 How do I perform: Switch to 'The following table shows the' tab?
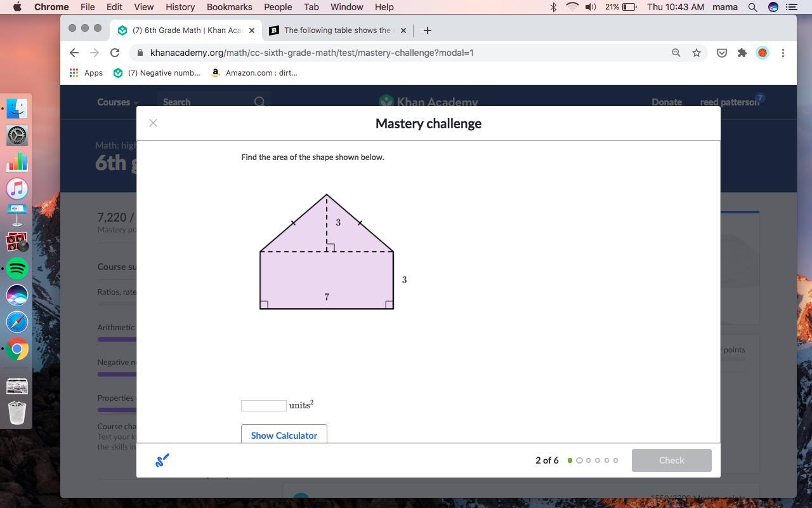[337, 30]
